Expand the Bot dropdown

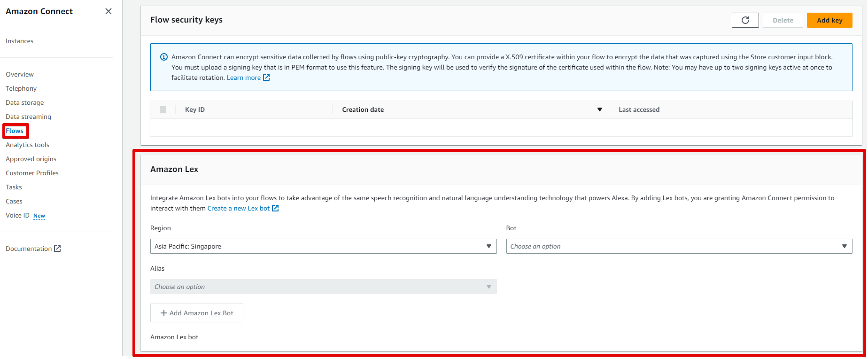click(679, 246)
